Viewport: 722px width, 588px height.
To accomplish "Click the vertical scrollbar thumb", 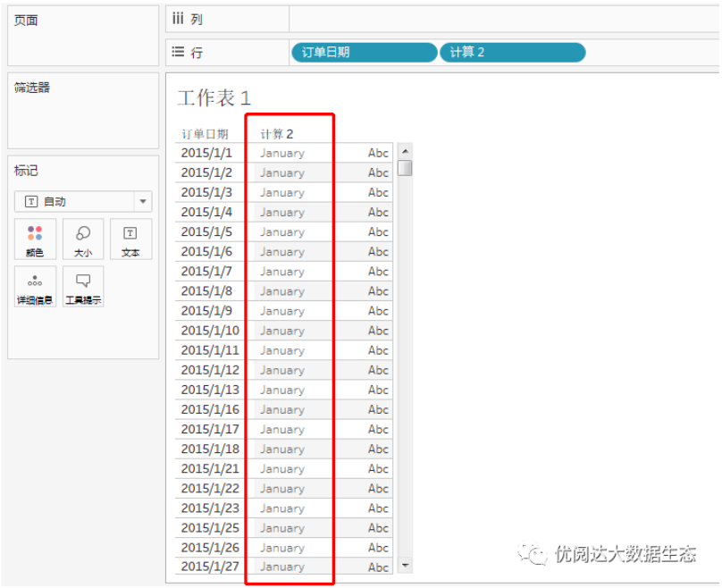I will (x=405, y=168).
